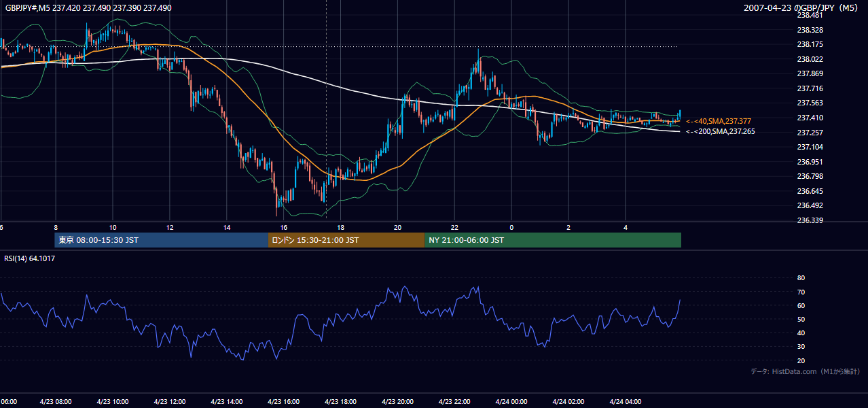Click the 4/23 22:00 bottom time label
The height and width of the screenshot is (408, 868).
point(455,401)
